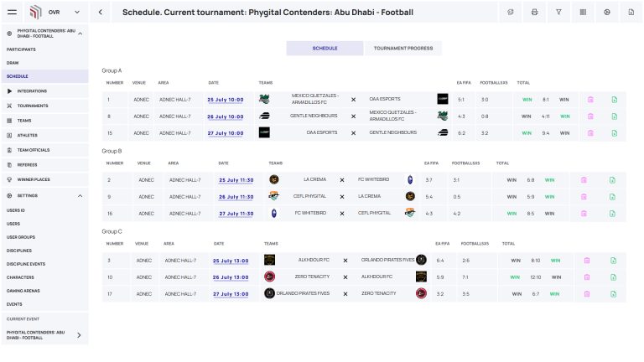The height and width of the screenshot is (362, 644).
Task: Switch to the Tournament Progress tab
Action: [x=403, y=48]
